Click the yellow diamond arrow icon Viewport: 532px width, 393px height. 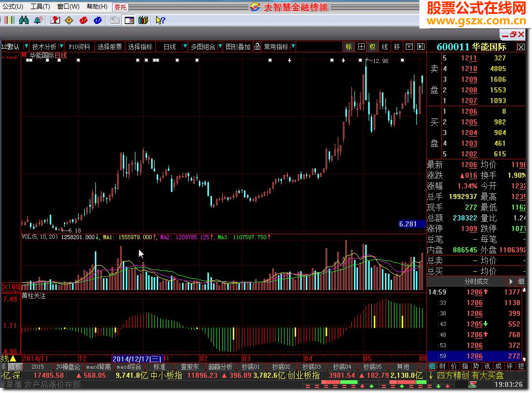[x=69, y=20]
